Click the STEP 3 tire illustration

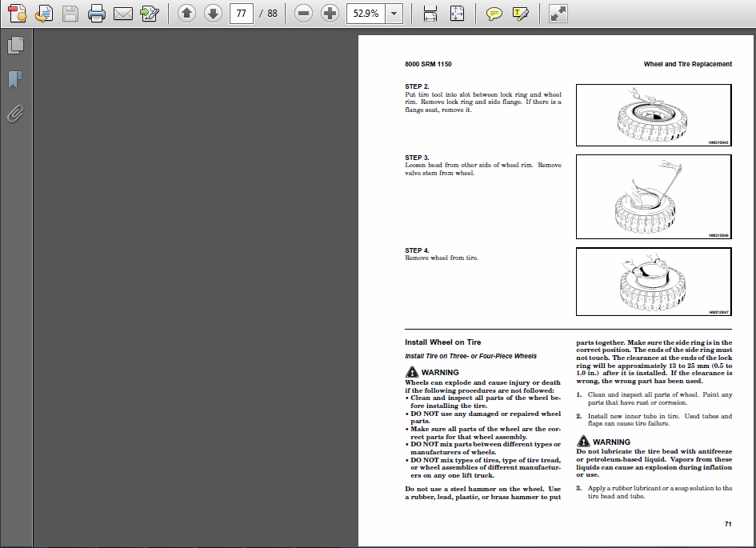click(x=654, y=197)
